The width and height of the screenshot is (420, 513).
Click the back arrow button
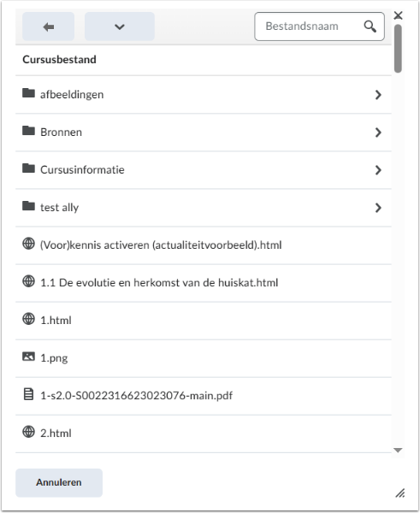[48, 27]
